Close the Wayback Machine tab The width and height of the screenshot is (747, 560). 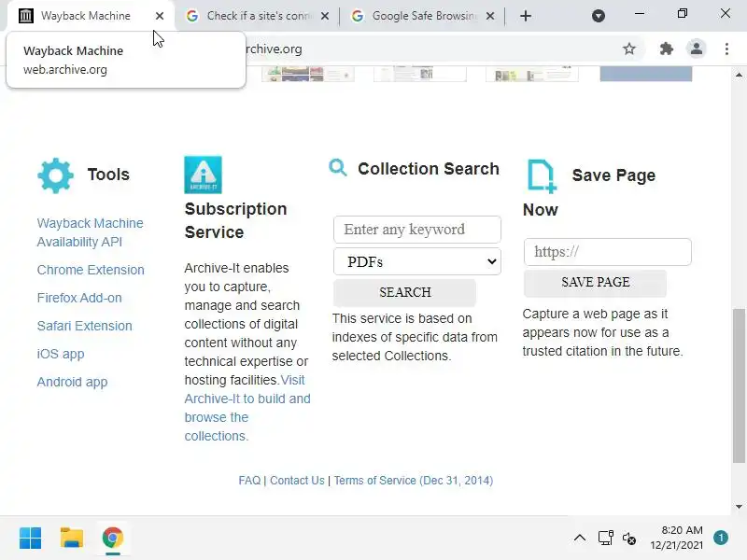point(160,16)
